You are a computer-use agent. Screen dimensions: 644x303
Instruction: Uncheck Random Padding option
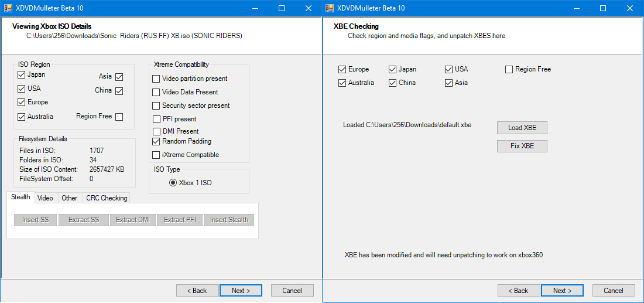point(156,141)
